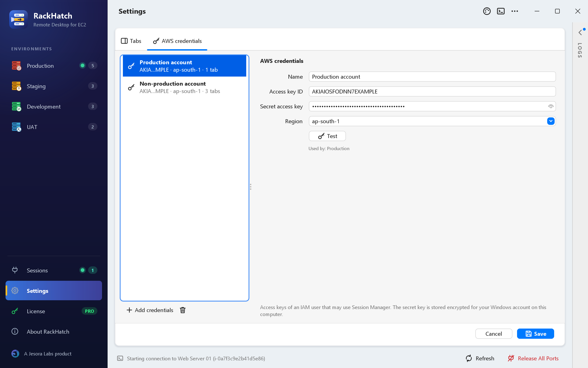Select the Non-production account credentials entry
Image resolution: width=588 pixels, height=368 pixels.
click(x=184, y=87)
